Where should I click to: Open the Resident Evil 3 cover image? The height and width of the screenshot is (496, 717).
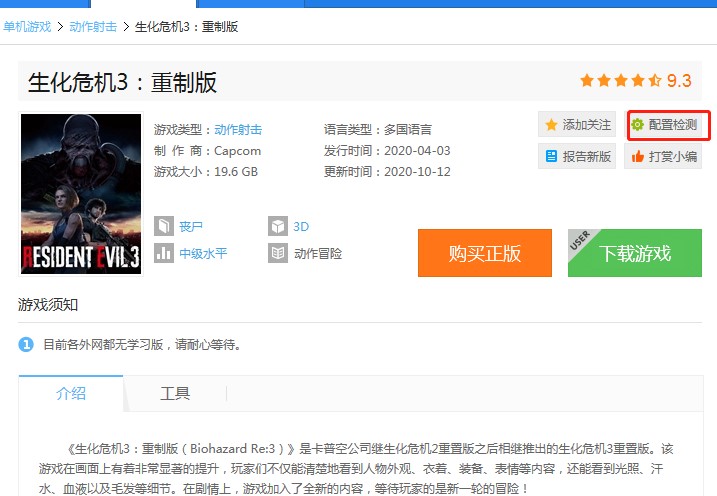click(81, 194)
